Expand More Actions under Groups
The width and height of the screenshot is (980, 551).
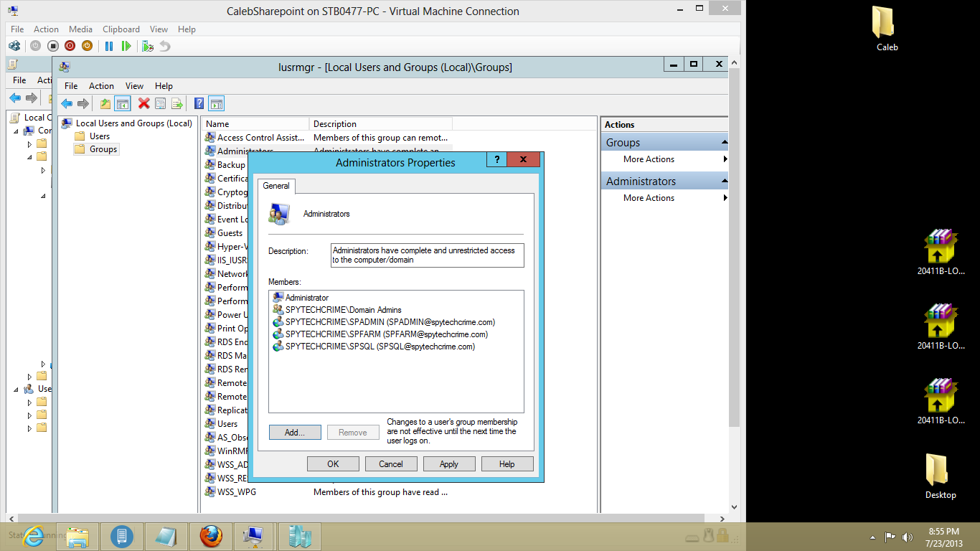point(664,159)
